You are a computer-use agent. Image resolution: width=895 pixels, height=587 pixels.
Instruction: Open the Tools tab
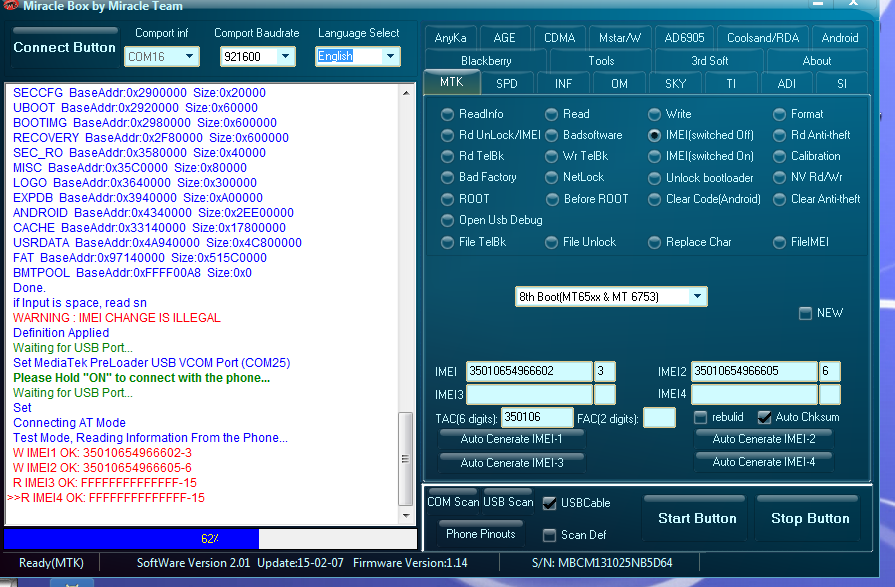pos(601,61)
